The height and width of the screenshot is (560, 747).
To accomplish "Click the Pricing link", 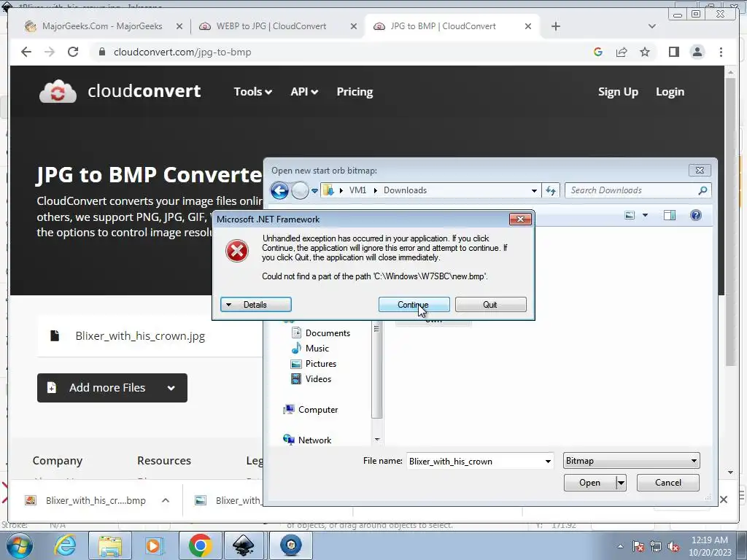I will click(355, 91).
